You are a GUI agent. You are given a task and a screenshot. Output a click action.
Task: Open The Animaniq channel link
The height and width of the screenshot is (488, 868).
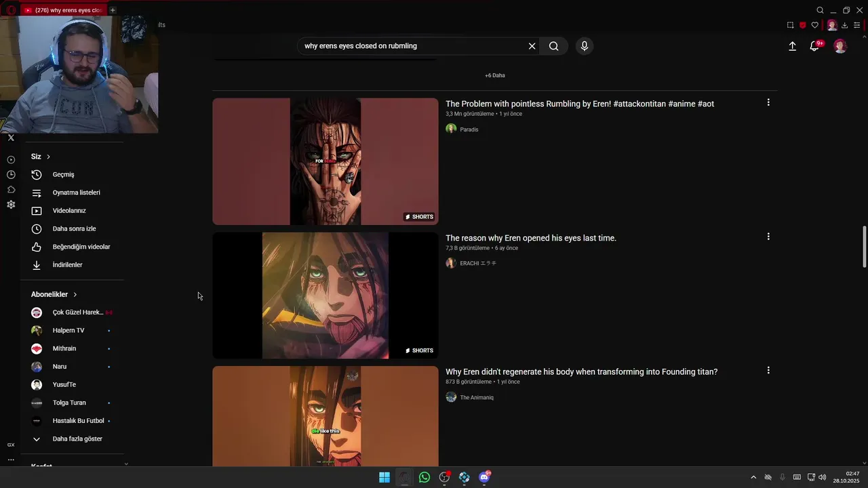[x=477, y=397]
